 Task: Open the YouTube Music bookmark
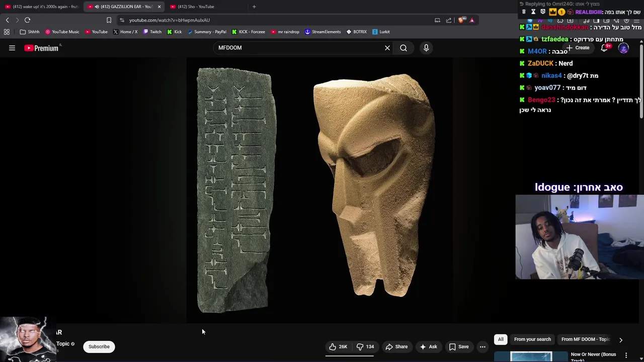62,32
